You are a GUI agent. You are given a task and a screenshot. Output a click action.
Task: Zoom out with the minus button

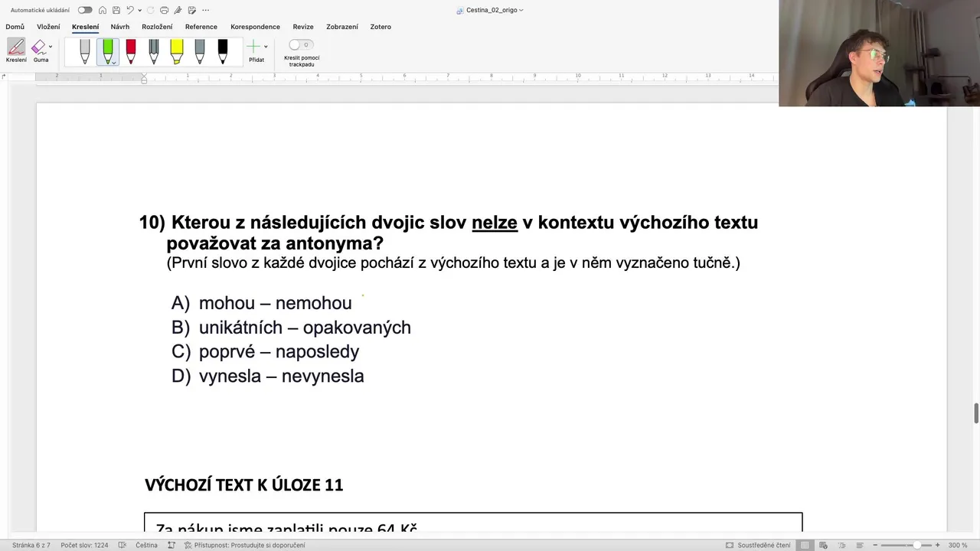[875, 545]
